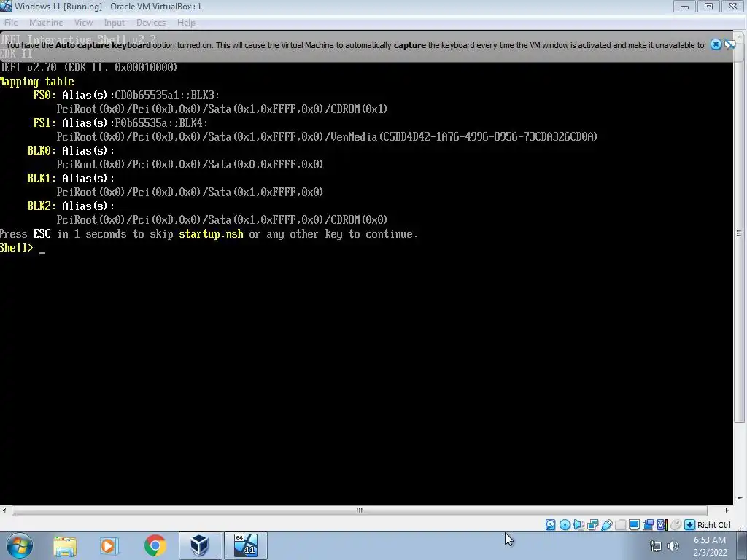
Task: Click the keyboard capture arrow icon
Action: [x=689, y=525]
